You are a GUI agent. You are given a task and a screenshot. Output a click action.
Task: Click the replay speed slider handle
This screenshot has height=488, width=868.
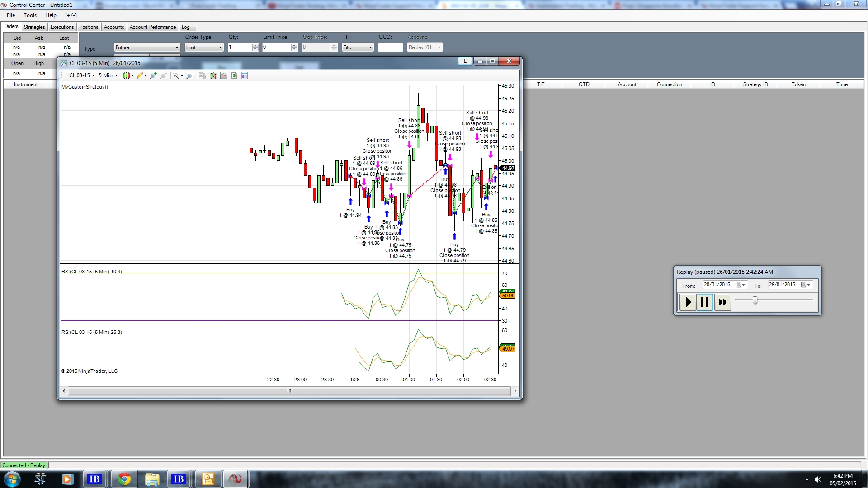point(755,300)
